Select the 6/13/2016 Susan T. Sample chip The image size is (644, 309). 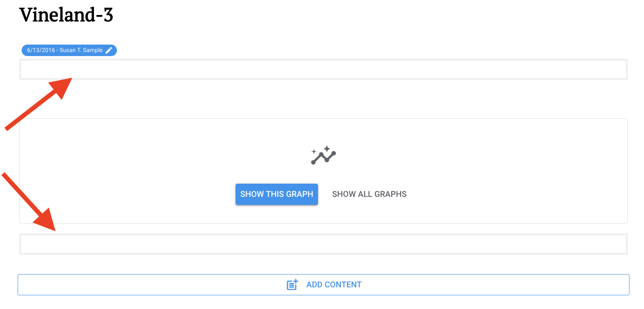(x=69, y=50)
